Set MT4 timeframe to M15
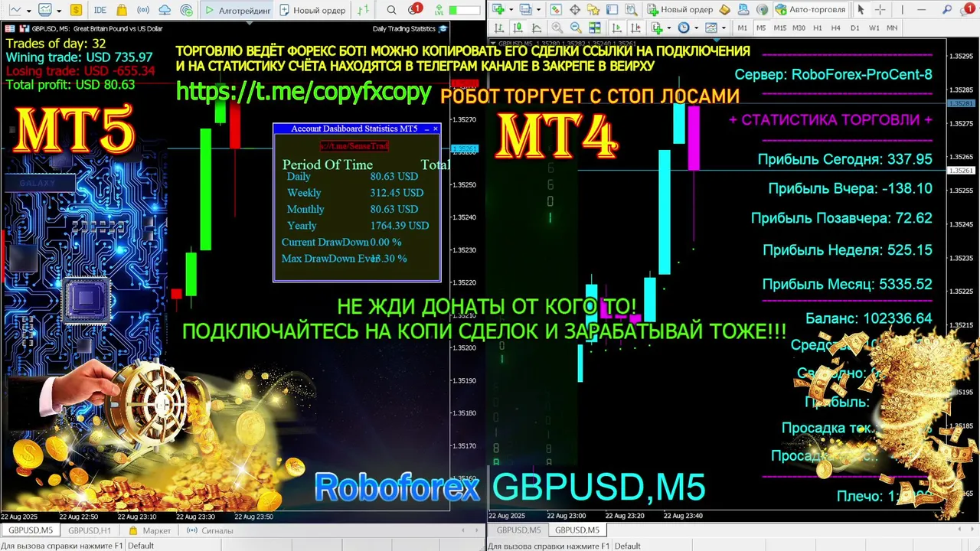This screenshot has height=551, width=980. point(779,28)
